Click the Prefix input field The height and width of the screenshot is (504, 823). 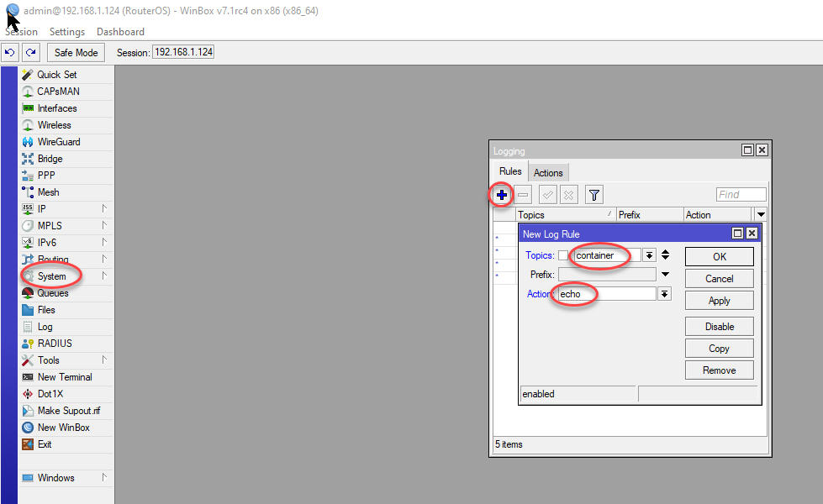pos(607,275)
